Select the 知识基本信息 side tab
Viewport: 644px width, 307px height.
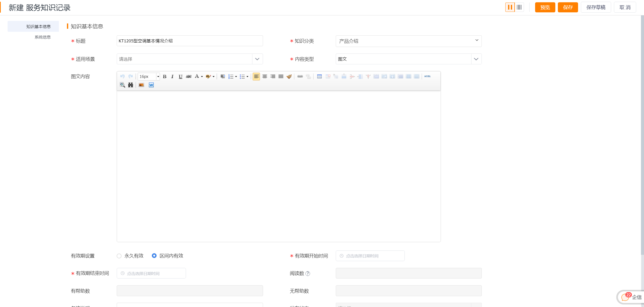pos(38,26)
